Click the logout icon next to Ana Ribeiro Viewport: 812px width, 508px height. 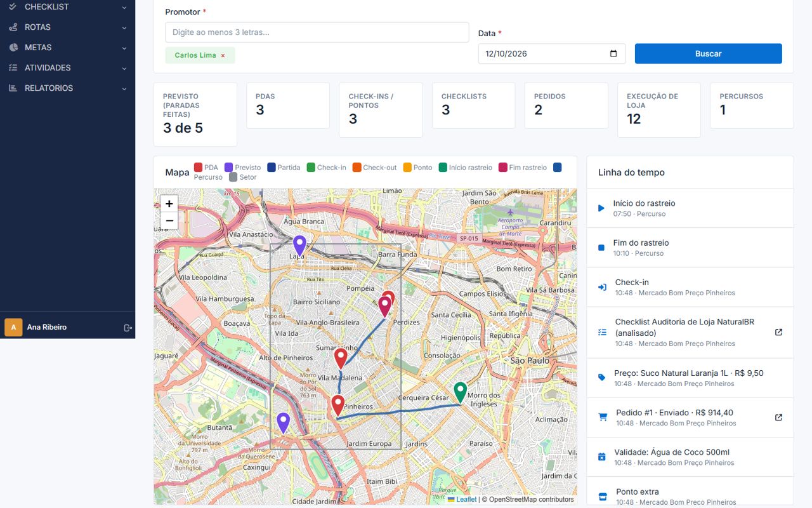128,328
